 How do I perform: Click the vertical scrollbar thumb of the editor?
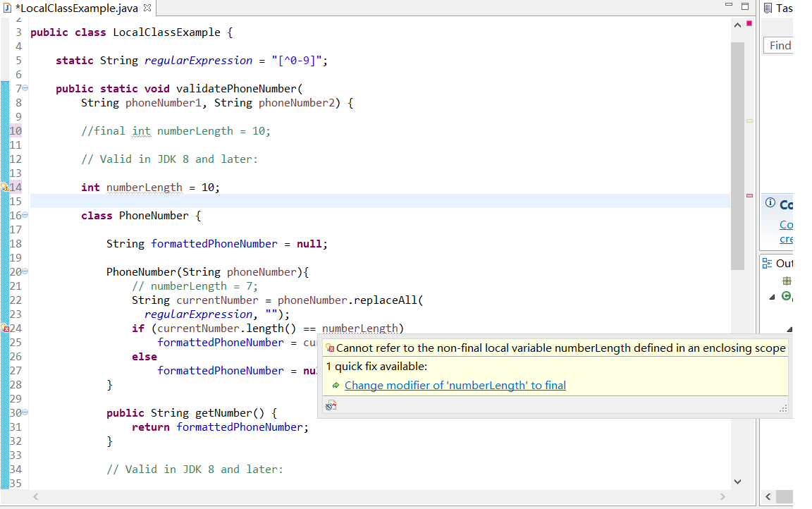pos(737,156)
